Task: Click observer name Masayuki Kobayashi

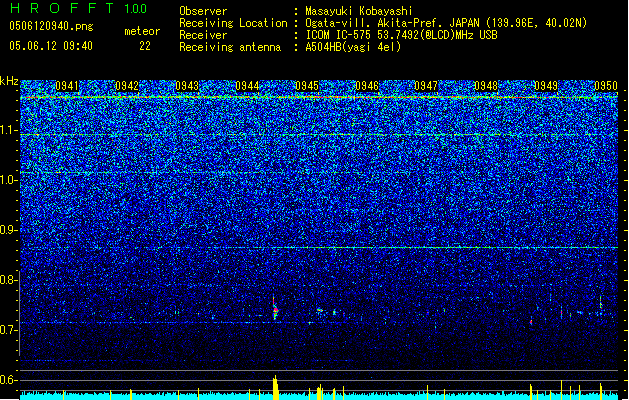Action: click(359, 11)
